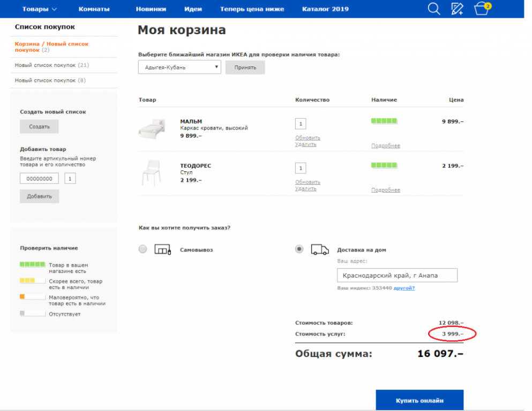Select the Доставка на дом radio button
Image resolution: width=532 pixels, height=411 pixels.
pos(299,249)
